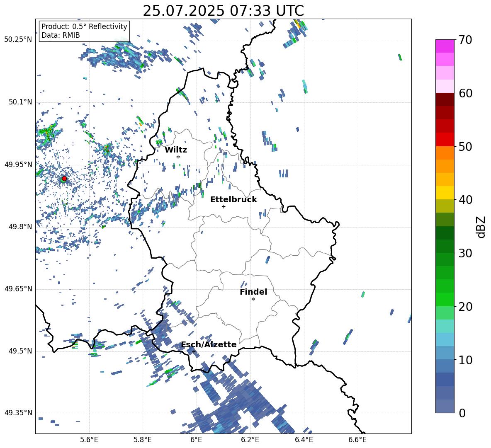Click the dBZ colorbar axis label

tap(481, 227)
